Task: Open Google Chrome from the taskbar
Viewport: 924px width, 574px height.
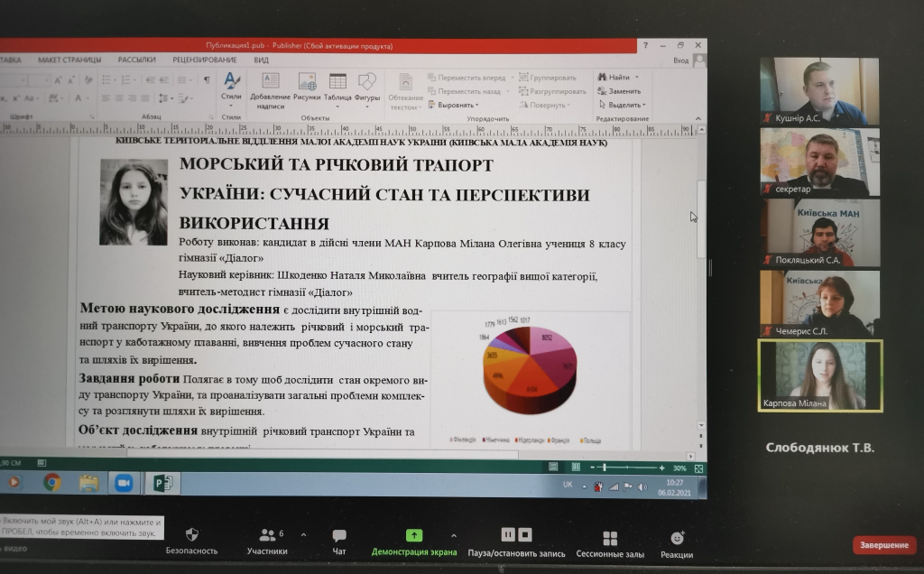Action: [x=51, y=483]
